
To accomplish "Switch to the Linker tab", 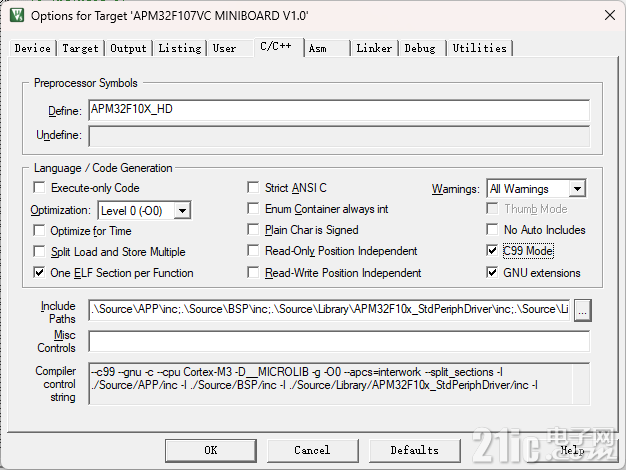I will click(374, 48).
